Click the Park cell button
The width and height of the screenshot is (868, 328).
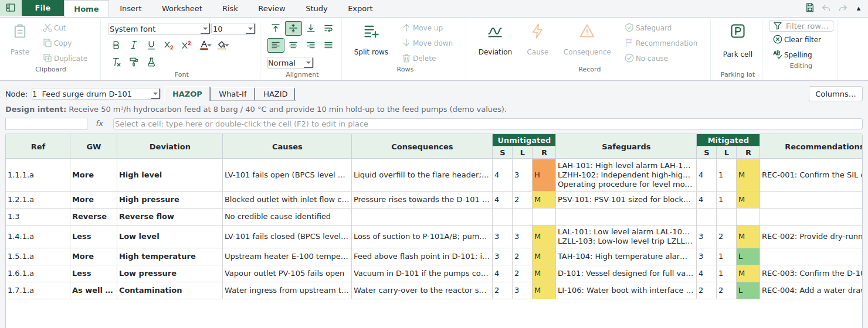point(737,41)
